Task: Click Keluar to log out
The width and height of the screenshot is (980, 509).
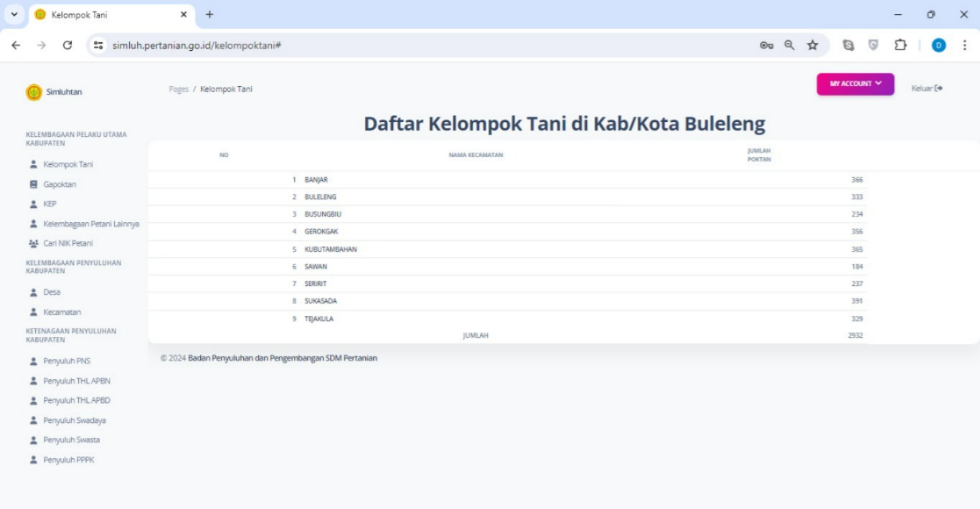Action: pyautogui.click(x=926, y=88)
